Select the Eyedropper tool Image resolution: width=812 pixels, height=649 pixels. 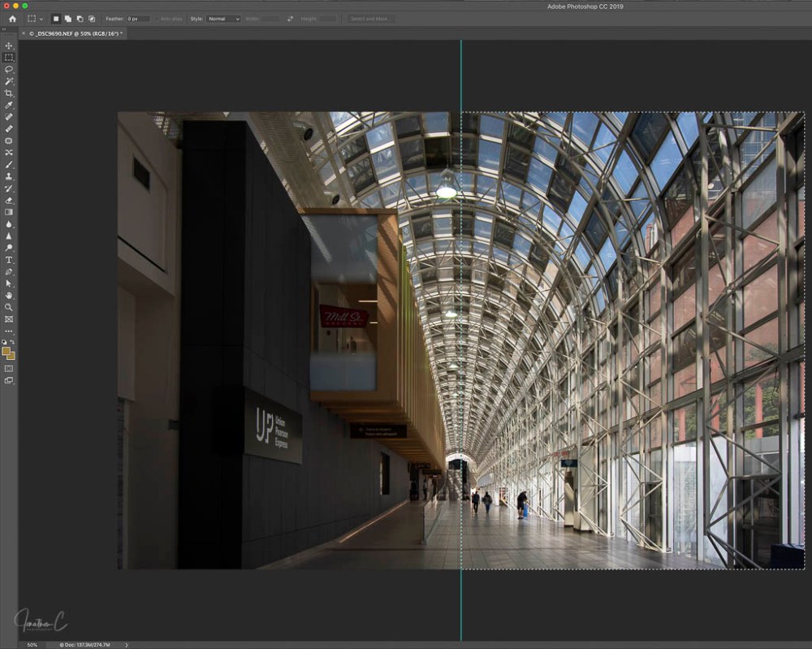pos(9,105)
